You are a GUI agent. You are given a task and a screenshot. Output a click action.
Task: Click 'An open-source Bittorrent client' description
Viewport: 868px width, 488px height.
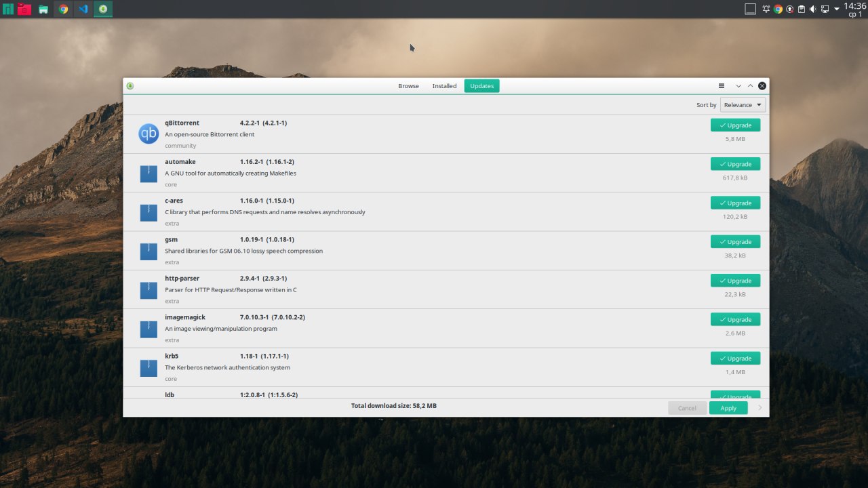tap(210, 134)
